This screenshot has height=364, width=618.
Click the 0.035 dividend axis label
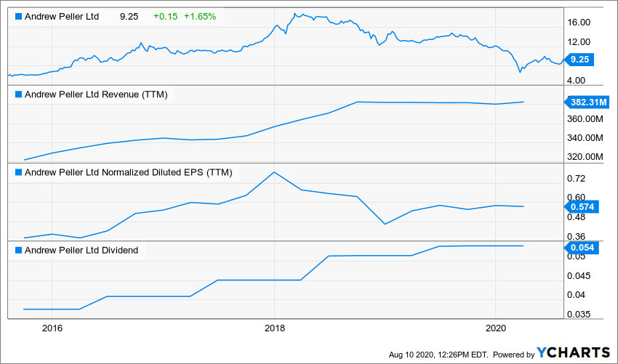pos(579,315)
